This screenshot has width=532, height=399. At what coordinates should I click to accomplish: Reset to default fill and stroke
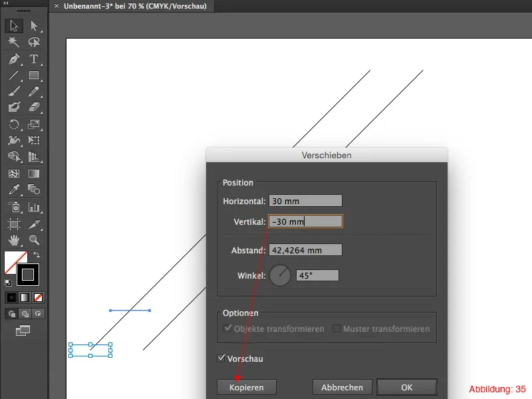click(8, 282)
